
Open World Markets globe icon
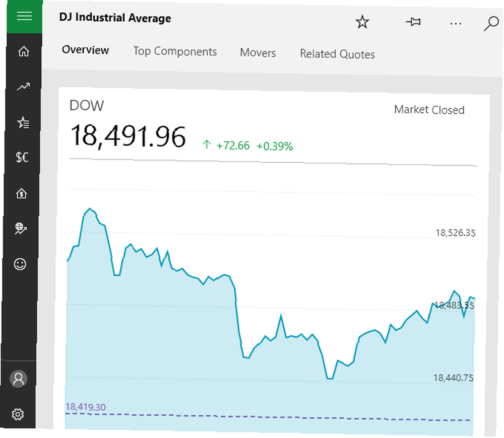[21, 228]
